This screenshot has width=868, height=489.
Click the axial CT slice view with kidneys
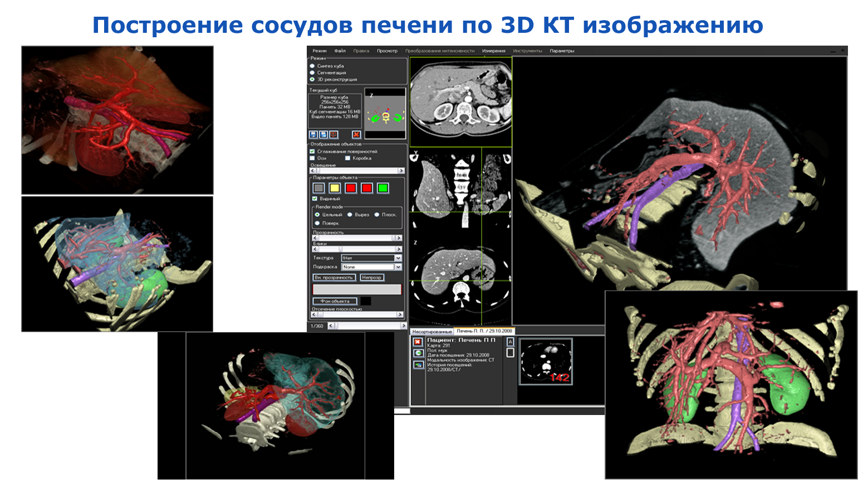click(x=460, y=101)
